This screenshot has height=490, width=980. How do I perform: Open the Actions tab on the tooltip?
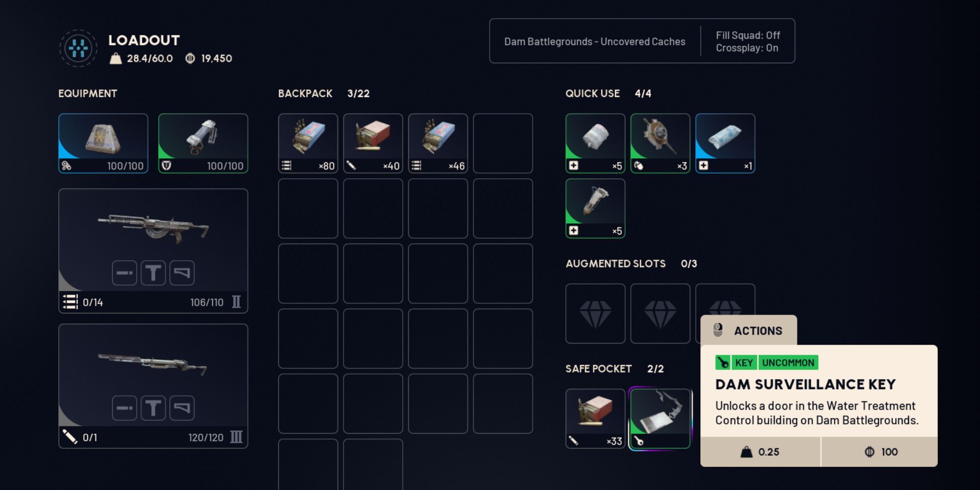point(749,330)
